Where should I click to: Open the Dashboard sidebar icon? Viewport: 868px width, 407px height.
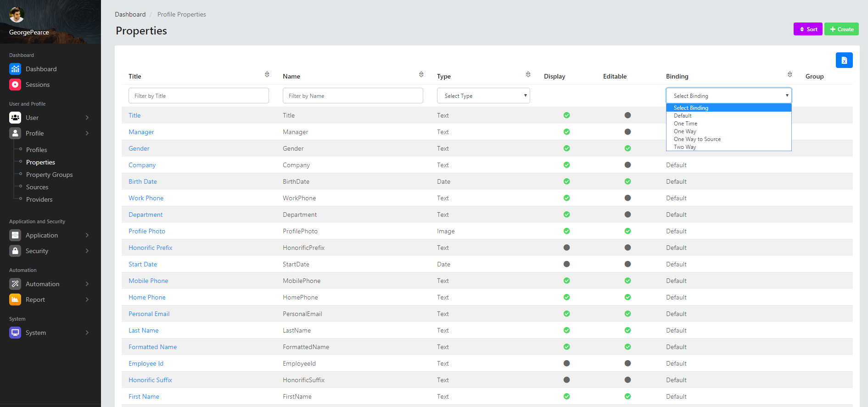click(x=15, y=69)
